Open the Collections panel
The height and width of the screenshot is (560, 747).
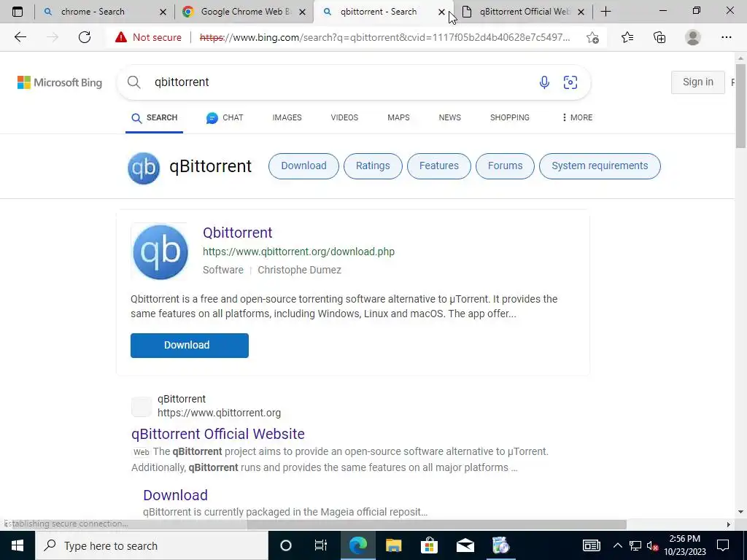pyautogui.click(x=659, y=37)
